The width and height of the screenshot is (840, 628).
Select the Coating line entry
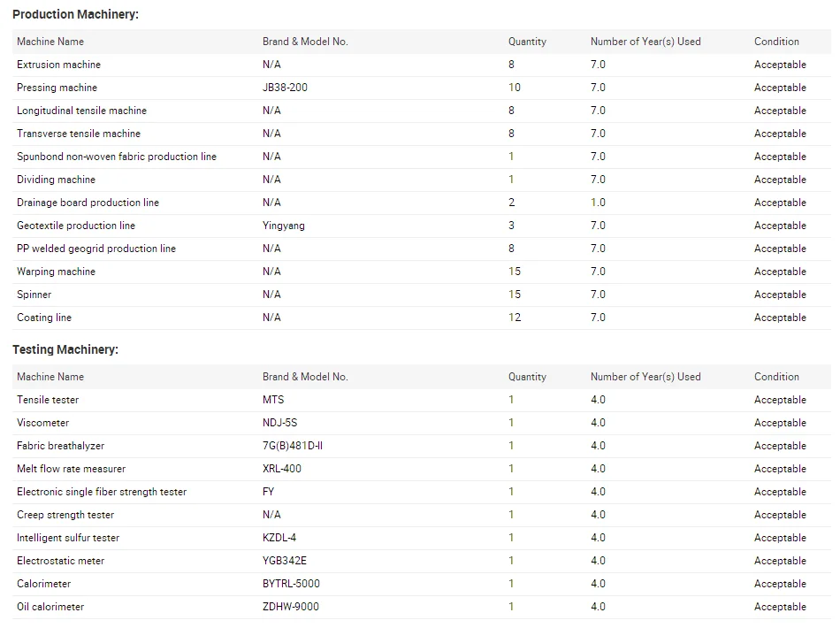click(44, 318)
